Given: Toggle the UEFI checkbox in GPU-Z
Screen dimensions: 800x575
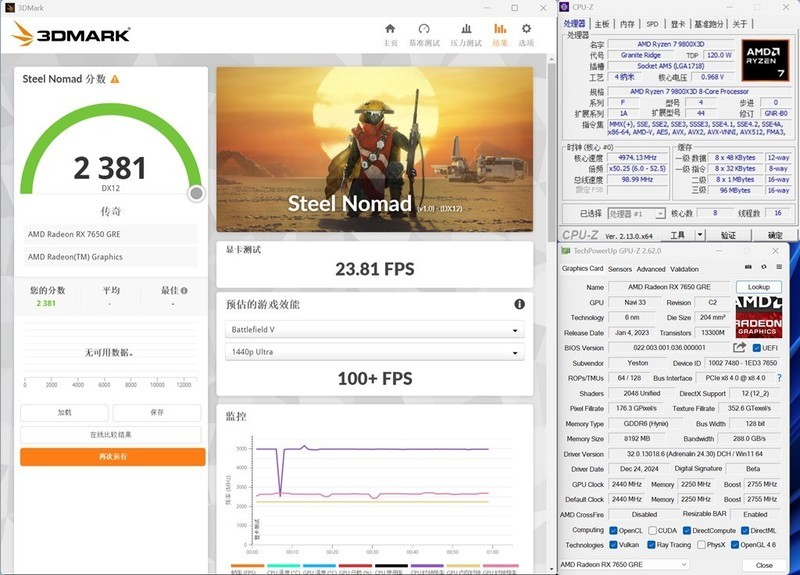Looking at the screenshot, I should [x=757, y=348].
